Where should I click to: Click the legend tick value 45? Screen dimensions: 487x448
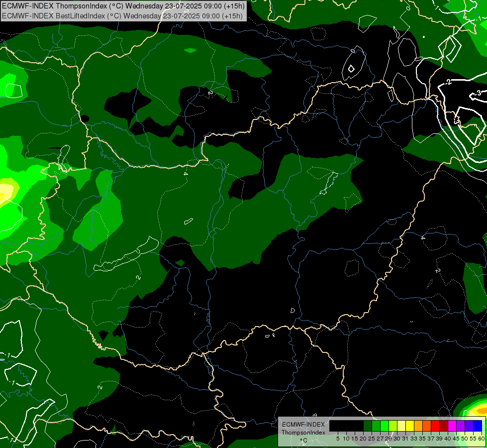[456, 439]
